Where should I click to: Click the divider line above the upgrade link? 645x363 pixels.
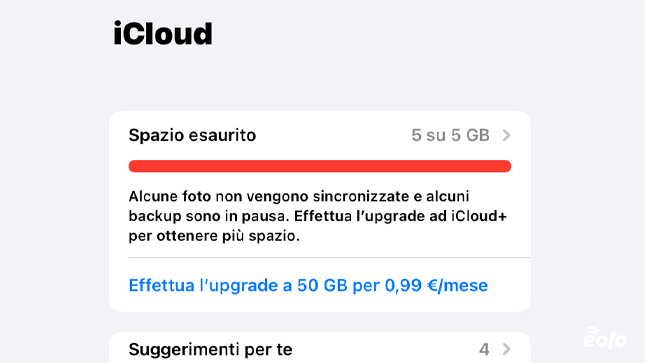329,258
